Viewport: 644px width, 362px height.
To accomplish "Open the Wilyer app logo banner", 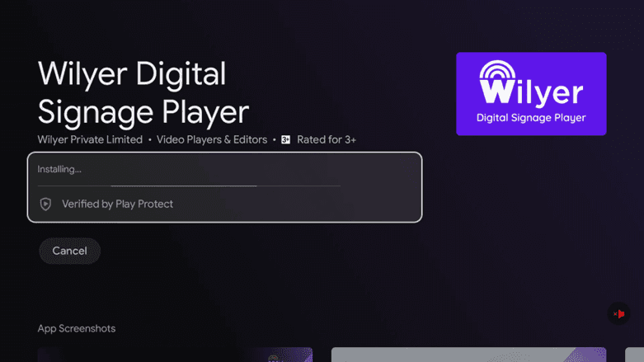I will click(x=531, y=94).
